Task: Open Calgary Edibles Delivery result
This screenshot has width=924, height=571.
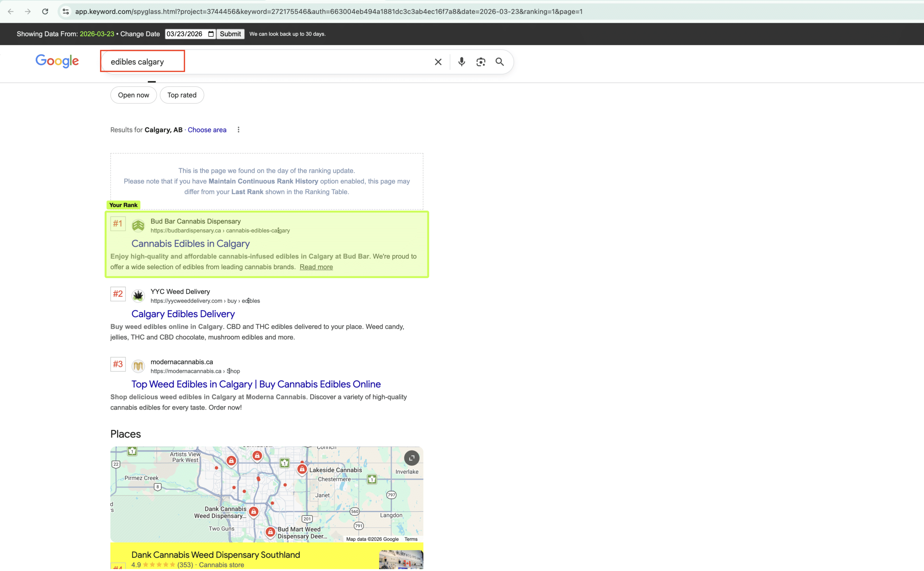Action: click(183, 314)
